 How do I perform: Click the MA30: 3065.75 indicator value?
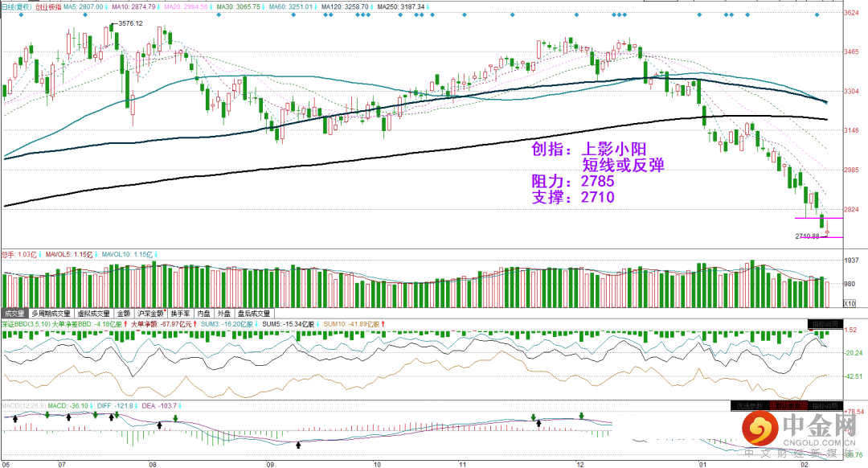point(238,6)
